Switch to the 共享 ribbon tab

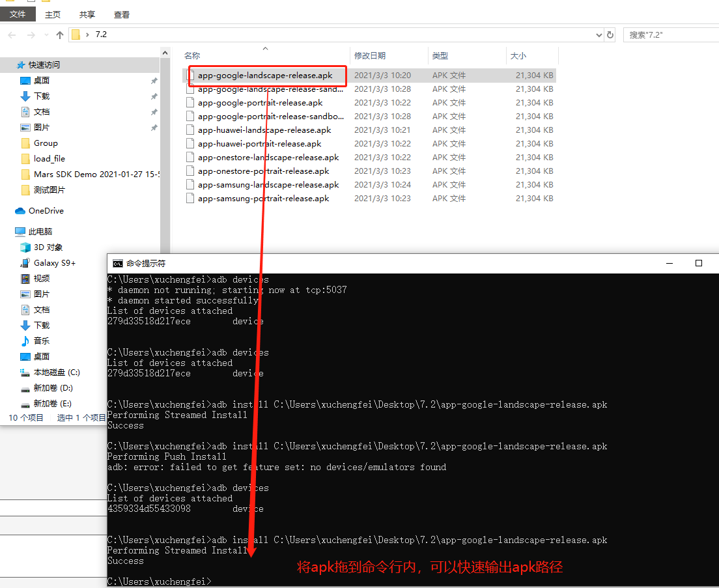coord(87,15)
